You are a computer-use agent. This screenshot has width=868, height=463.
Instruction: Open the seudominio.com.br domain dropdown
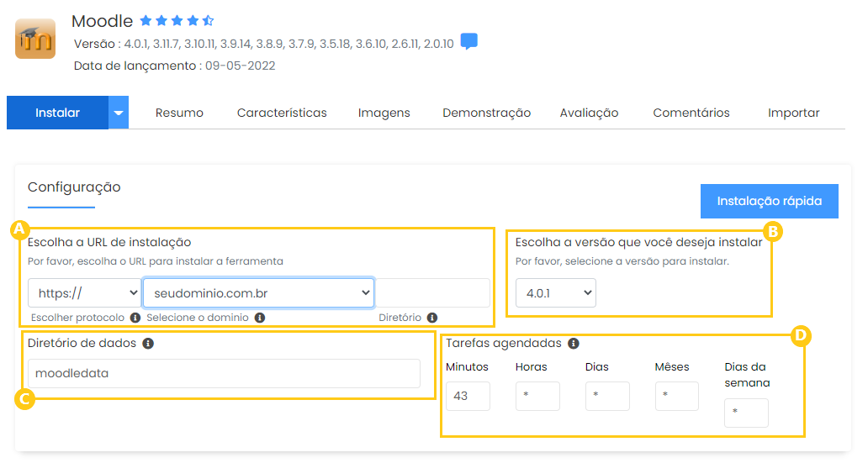pyautogui.click(x=258, y=293)
